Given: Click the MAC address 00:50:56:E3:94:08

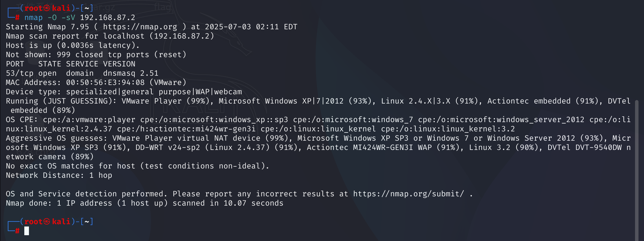Looking at the screenshot, I should coord(105,82).
